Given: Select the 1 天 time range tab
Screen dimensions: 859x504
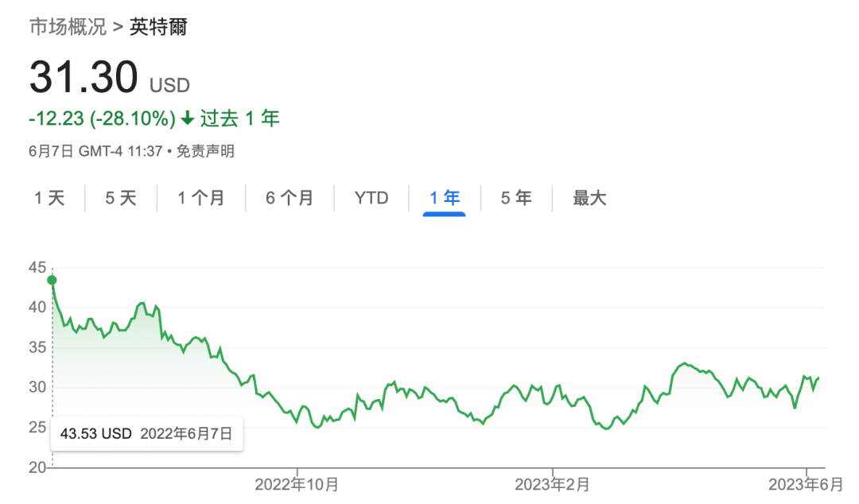Looking at the screenshot, I should (x=49, y=198).
